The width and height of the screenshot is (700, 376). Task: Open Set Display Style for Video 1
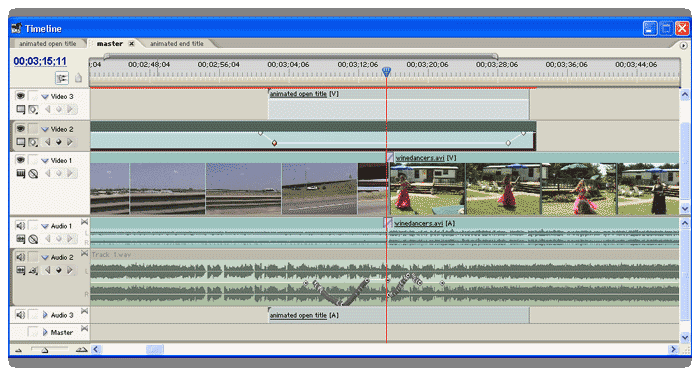[x=21, y=173]
